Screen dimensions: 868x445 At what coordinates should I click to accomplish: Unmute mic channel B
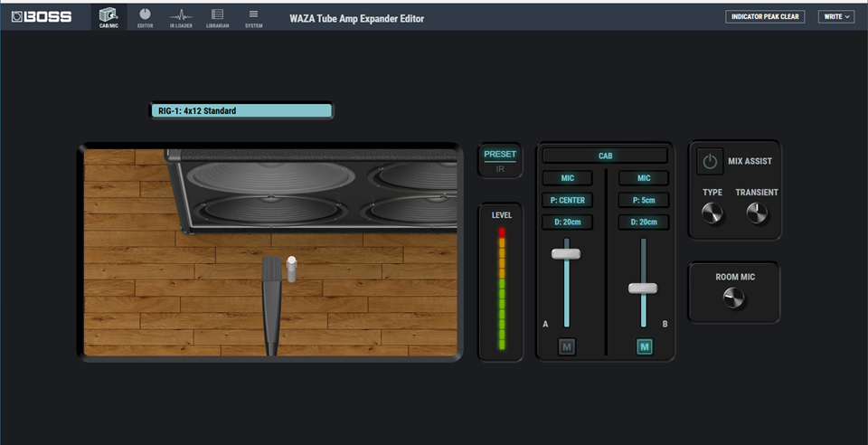644,347
